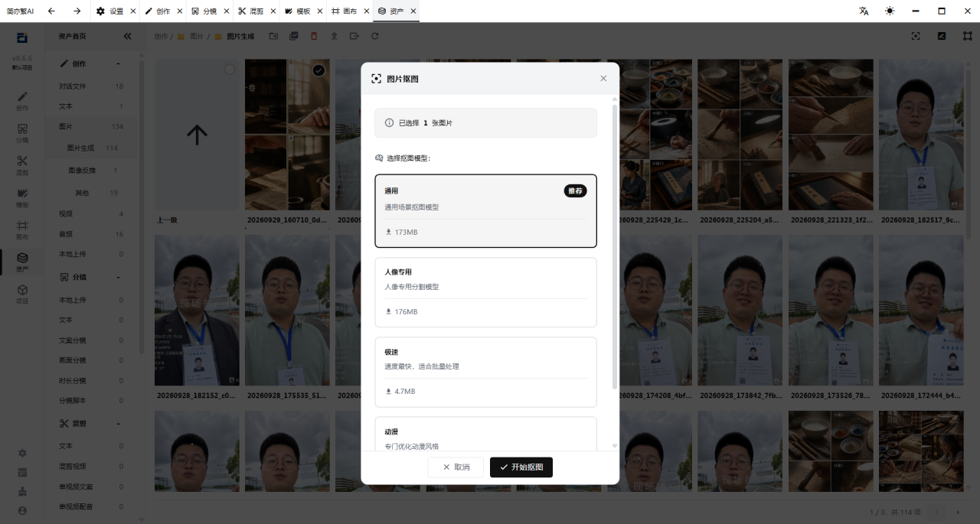Viewport: 980px width, 524px height.
Task: Close the 设置 tab with its X
Action: click(x=133, y=11)
